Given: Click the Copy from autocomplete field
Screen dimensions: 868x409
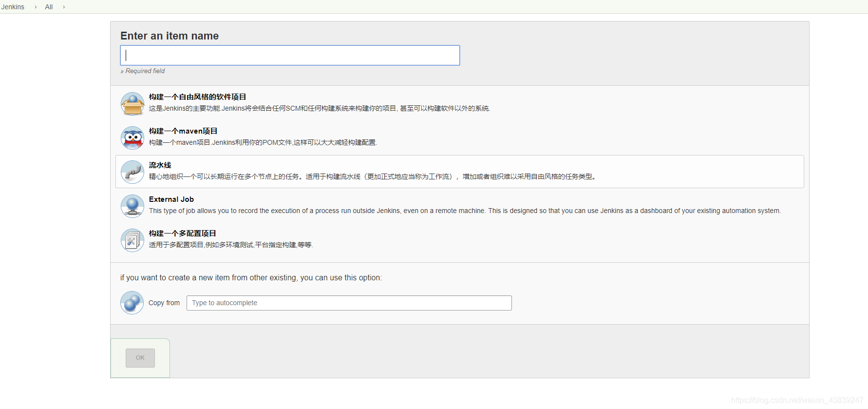Looking at the screenshot, I should 349,303.
